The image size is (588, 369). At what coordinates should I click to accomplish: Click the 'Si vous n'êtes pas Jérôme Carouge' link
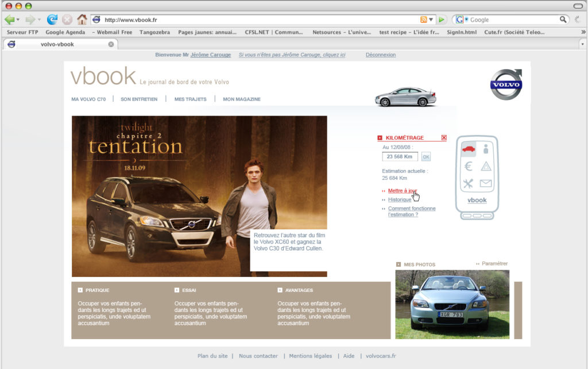point(292,55)
